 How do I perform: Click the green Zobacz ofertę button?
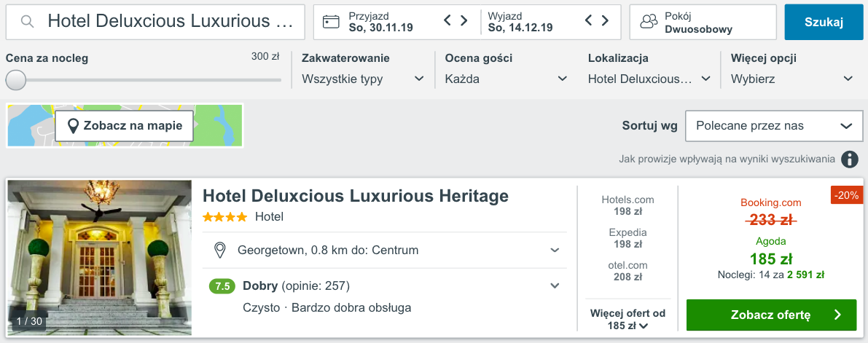click(771, 315)
